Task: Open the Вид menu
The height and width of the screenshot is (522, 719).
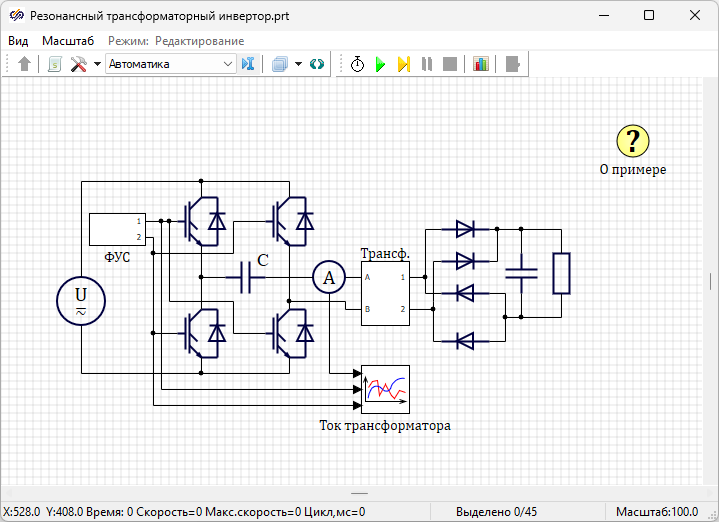Action: click(x=18, y=41)
